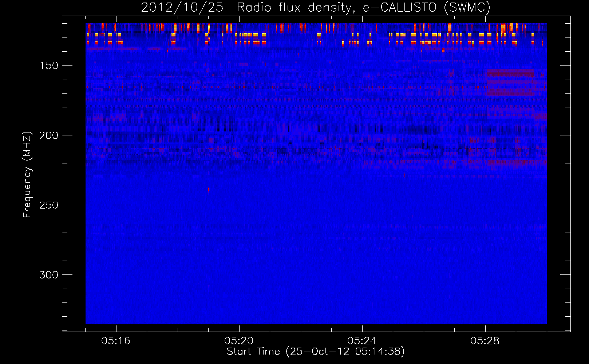
Task: Click the '05:24' time axis label
Action: pyautogui.click(x=362, y=341)
